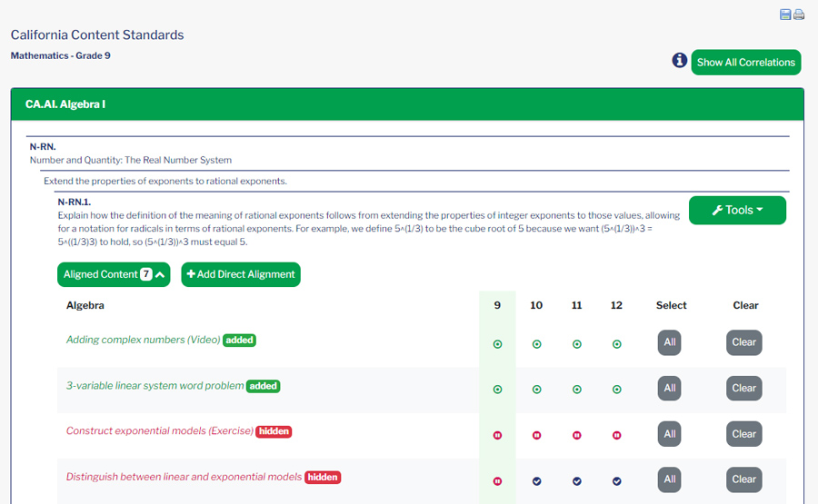Click the N-RN.1. standard code
The height and width of the screenshot is (504, 818).
tap(75, 203)
